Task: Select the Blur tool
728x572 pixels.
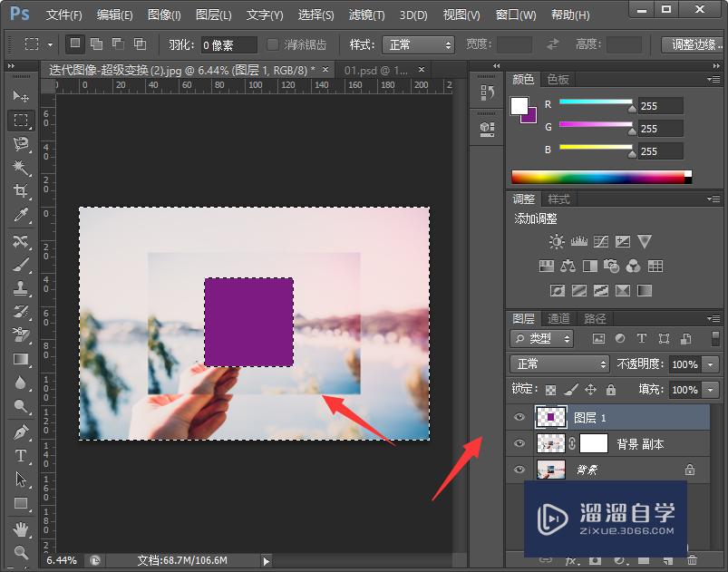Action: point(21,383)
